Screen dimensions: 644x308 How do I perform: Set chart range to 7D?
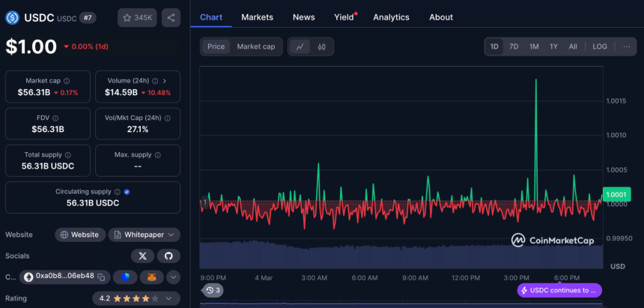[x=514, y=46]
